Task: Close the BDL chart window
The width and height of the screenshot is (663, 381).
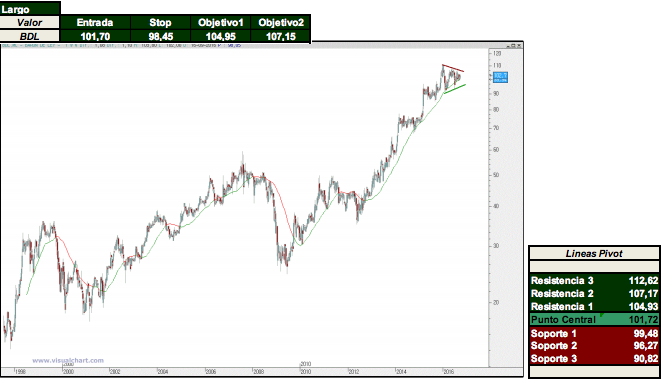Action: pos(519,45)
